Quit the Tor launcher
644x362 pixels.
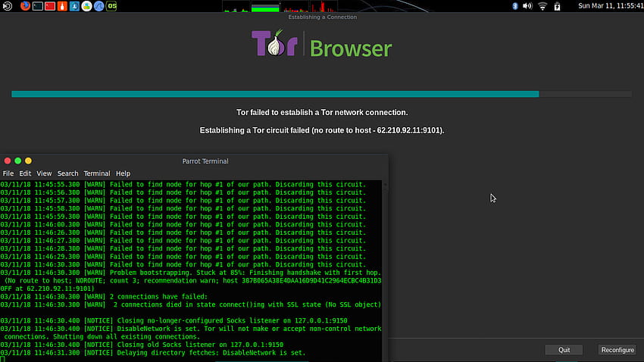(564, 350)
